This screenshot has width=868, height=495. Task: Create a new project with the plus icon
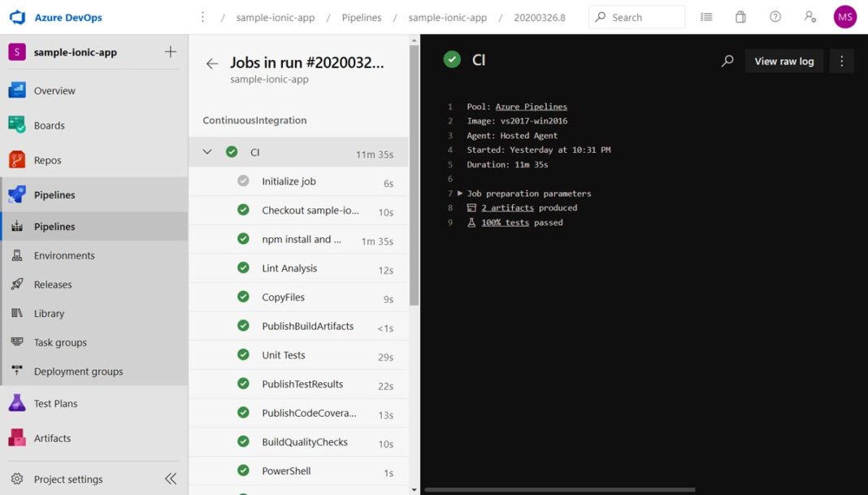(x=170, y=51)
